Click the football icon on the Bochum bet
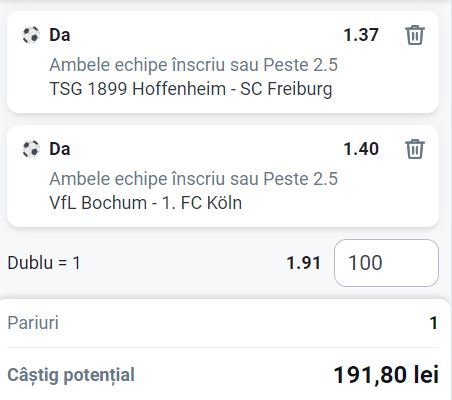Screen dimensions: 452x400 click(31, 149)
